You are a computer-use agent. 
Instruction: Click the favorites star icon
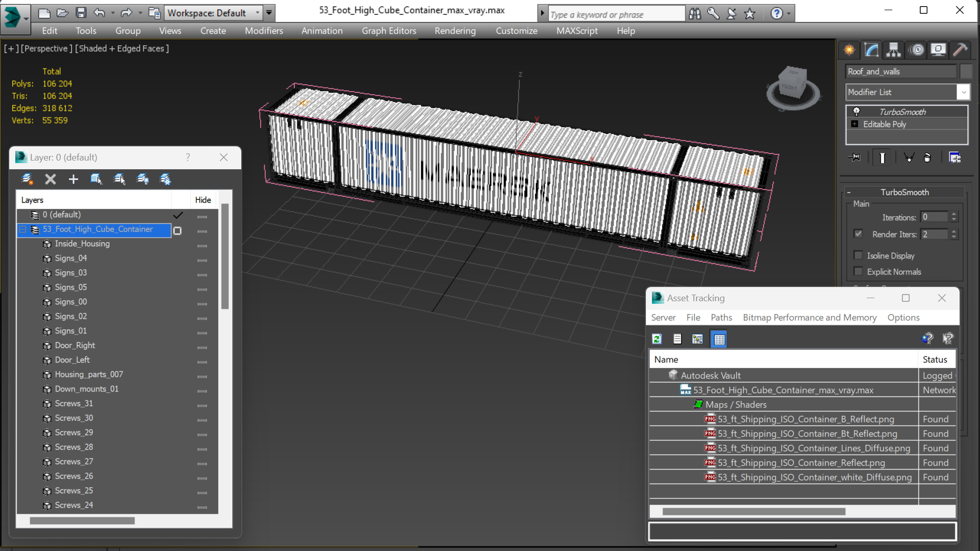click(x=749, y=14)
